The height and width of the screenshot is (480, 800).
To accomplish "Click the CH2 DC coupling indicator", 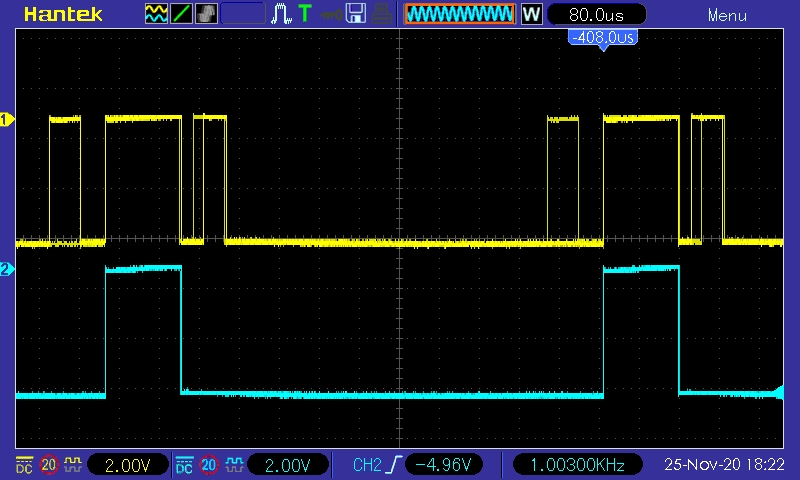I will pos(184,464).
